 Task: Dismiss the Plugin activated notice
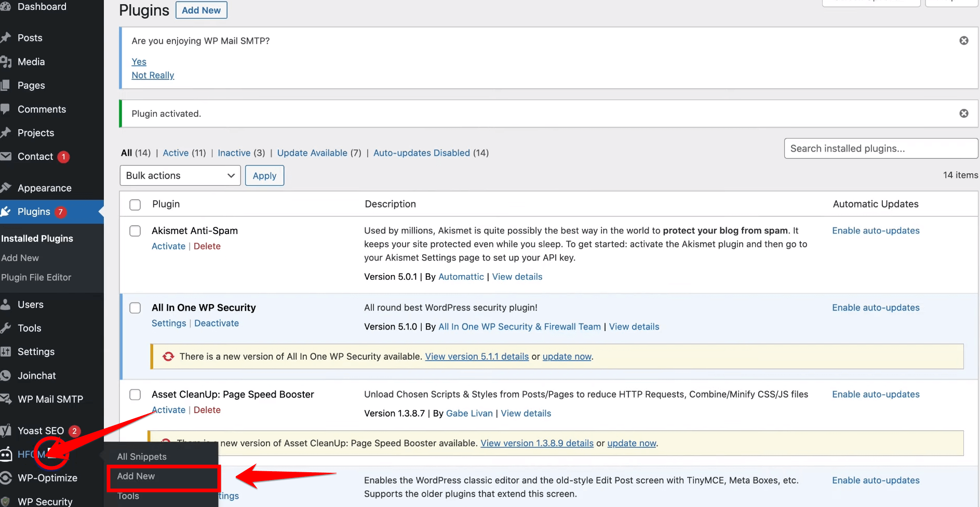click(x=963, y=113)
